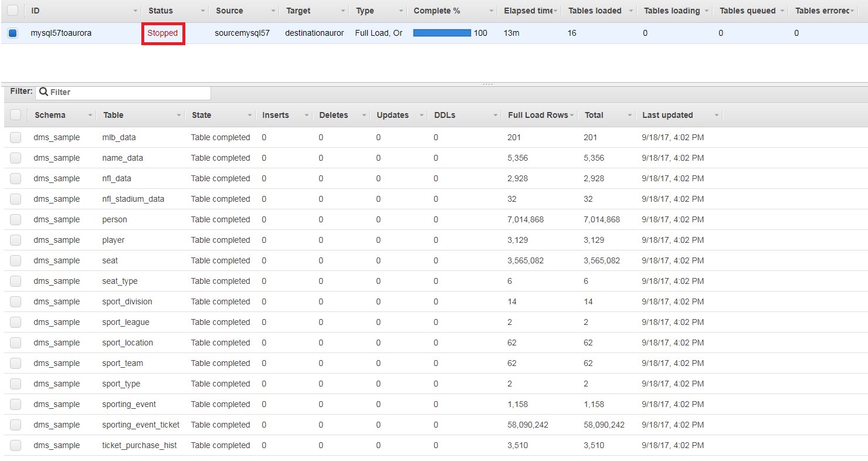Check the seat_type table row checkbox
This screenshot has width=868, height=461.
pos(16,281)
